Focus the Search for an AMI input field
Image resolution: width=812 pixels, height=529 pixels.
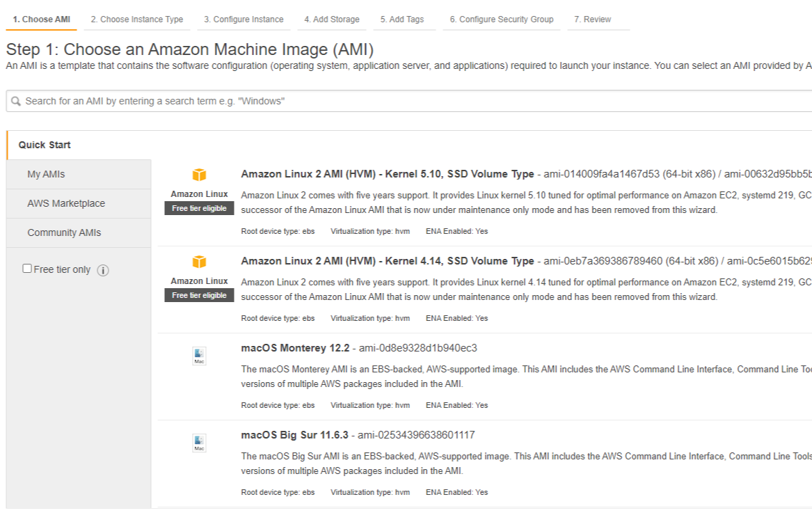point(409,101)
